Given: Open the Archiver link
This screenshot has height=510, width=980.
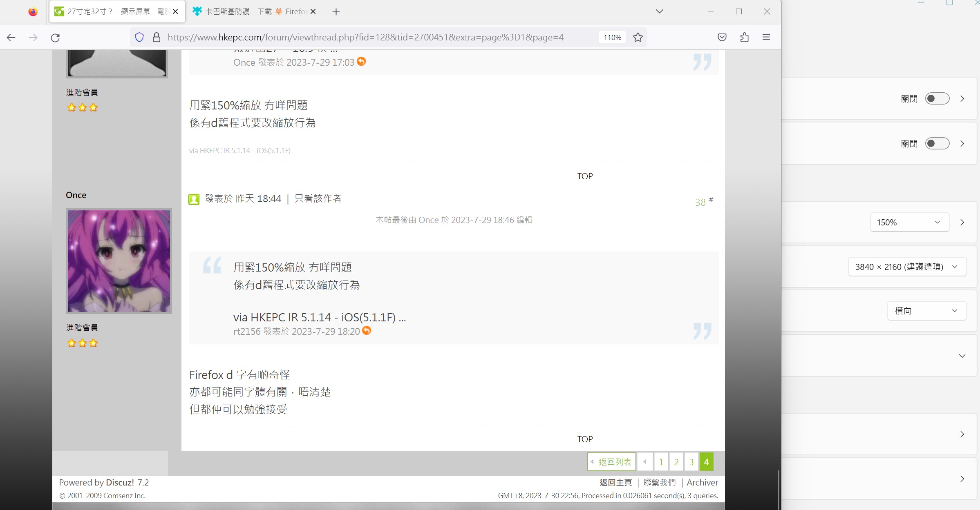Looking at the screenshot, I should coord(702,482).
